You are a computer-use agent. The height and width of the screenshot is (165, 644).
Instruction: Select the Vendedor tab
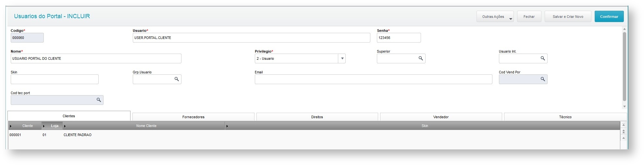tap(441, 117)
